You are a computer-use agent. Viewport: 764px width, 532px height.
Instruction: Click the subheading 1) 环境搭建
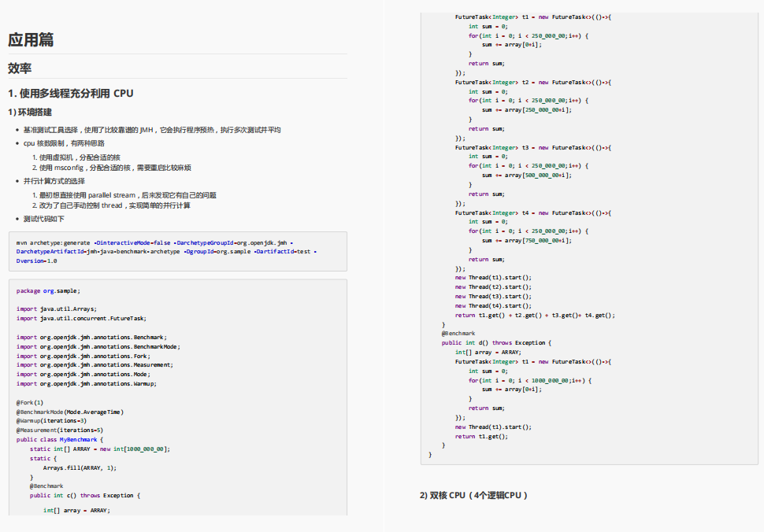click(x=30, y=113)
